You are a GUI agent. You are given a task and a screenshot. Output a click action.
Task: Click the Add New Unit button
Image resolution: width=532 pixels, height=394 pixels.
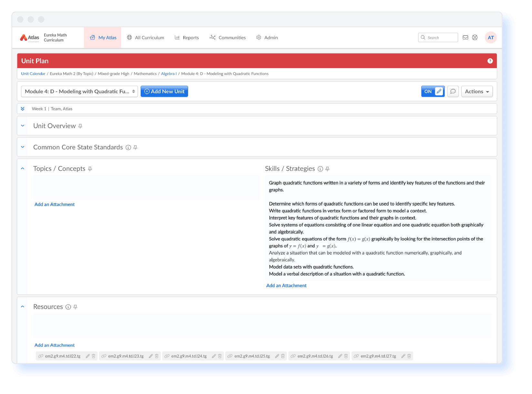coord(164,91)
